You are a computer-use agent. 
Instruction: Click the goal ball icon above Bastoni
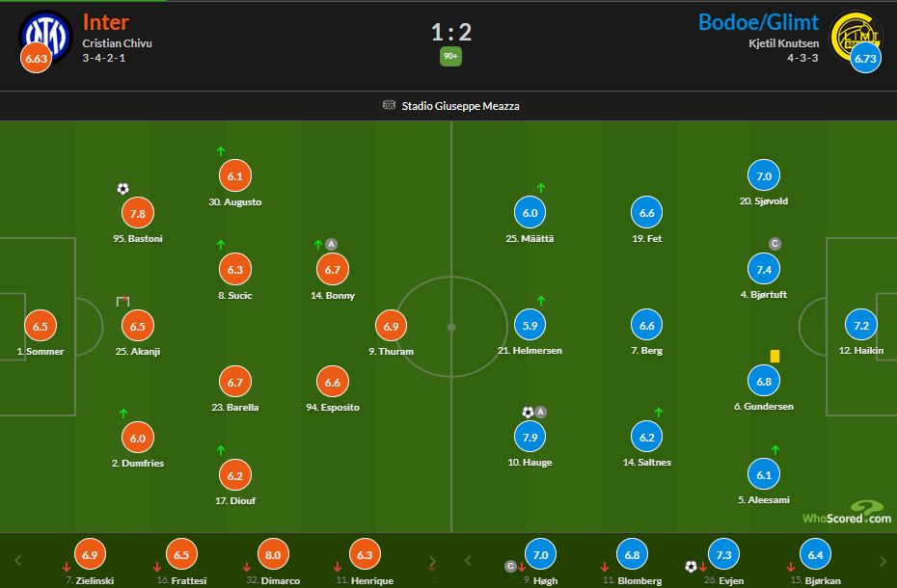pos(122,189)
